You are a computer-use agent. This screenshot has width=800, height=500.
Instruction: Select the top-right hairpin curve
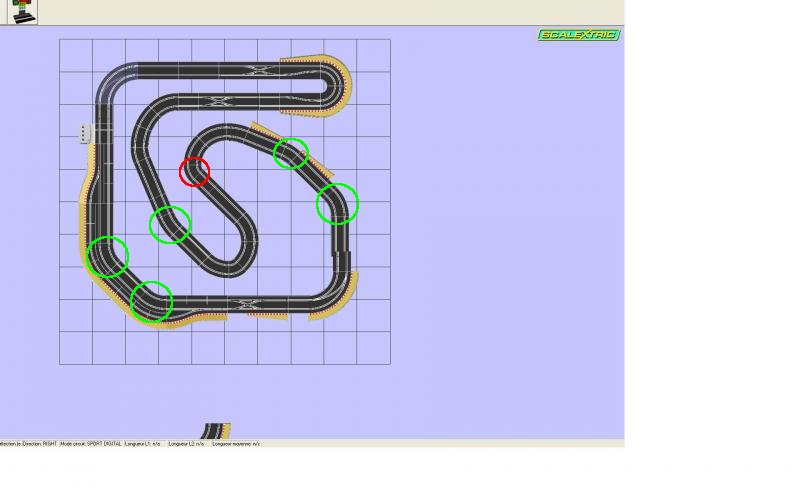(x=336, y=80)
